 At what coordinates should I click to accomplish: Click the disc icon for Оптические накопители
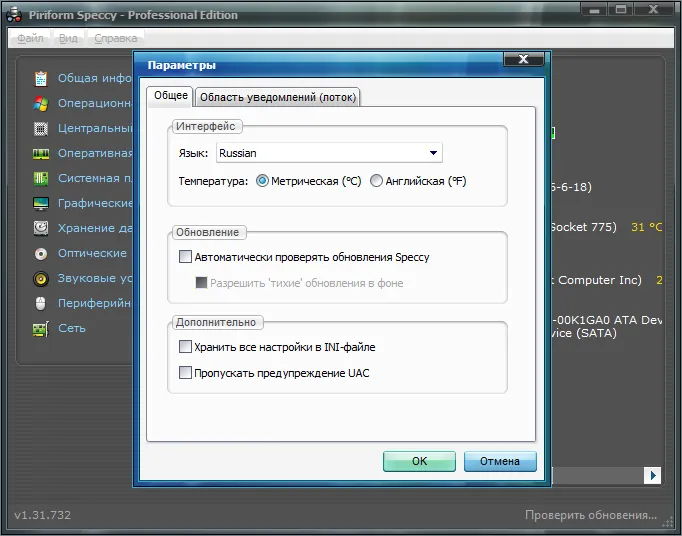click(41, 254)
